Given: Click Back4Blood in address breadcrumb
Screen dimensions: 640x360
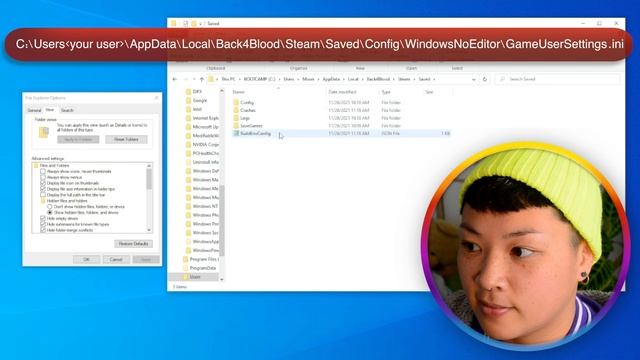Looking at the screenshot, I should pyautogui.click(x=378, y=79).
